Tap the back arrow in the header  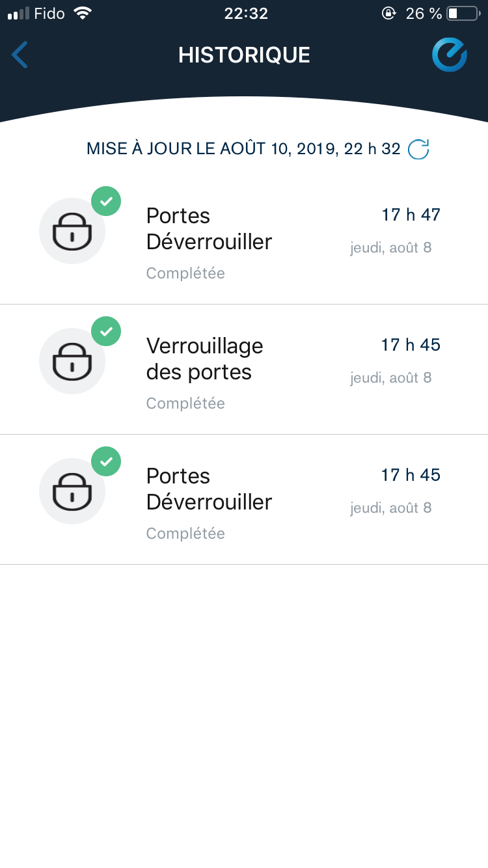(20, 55)
